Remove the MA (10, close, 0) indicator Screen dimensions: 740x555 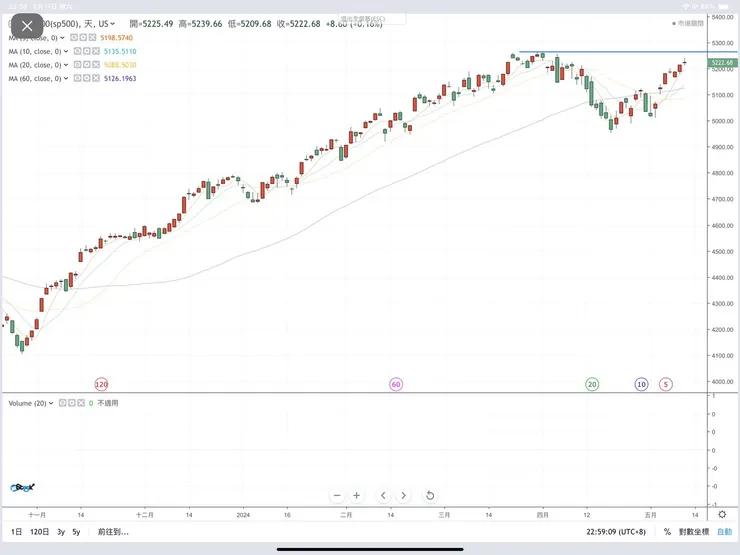point(96,51)
